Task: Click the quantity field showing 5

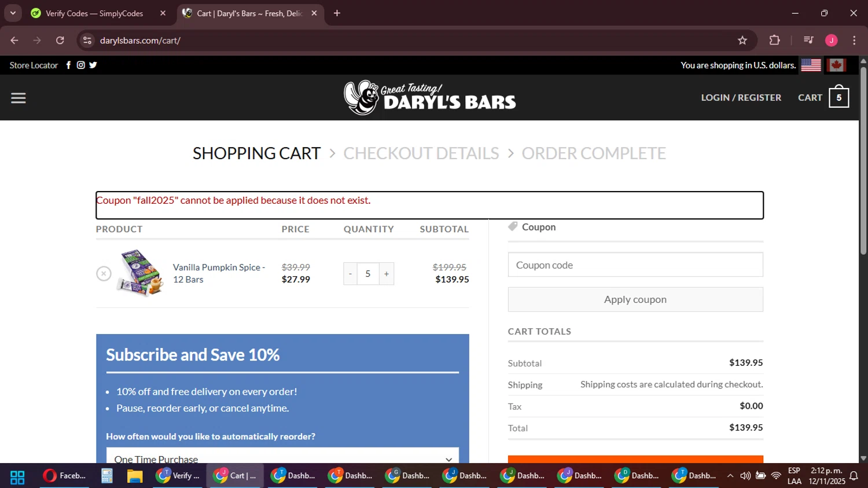Action: point(368,274)
